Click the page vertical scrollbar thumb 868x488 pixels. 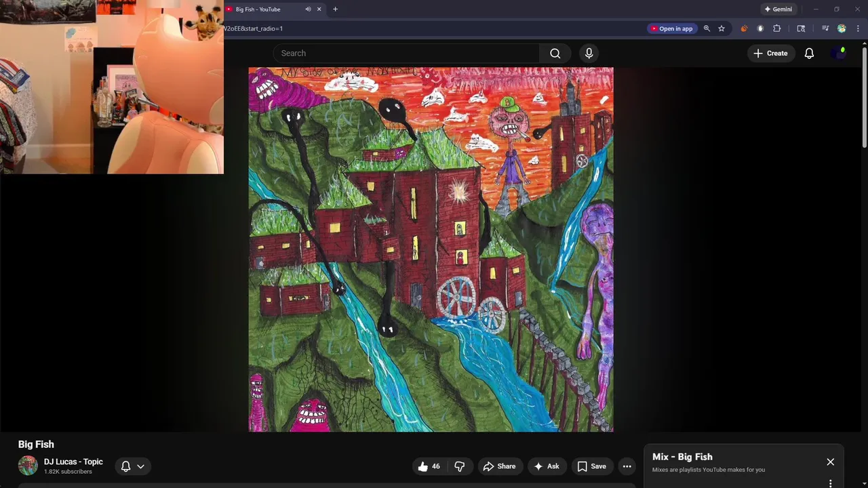point(865,96)
